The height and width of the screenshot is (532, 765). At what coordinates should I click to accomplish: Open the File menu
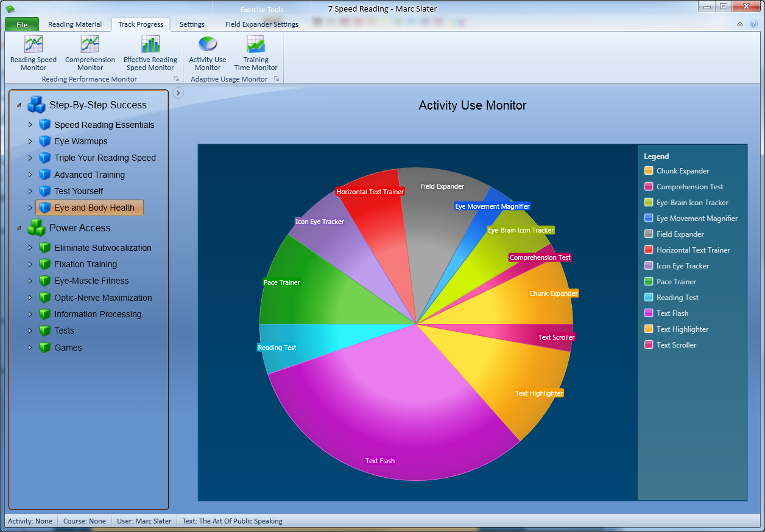pos(22,24)
